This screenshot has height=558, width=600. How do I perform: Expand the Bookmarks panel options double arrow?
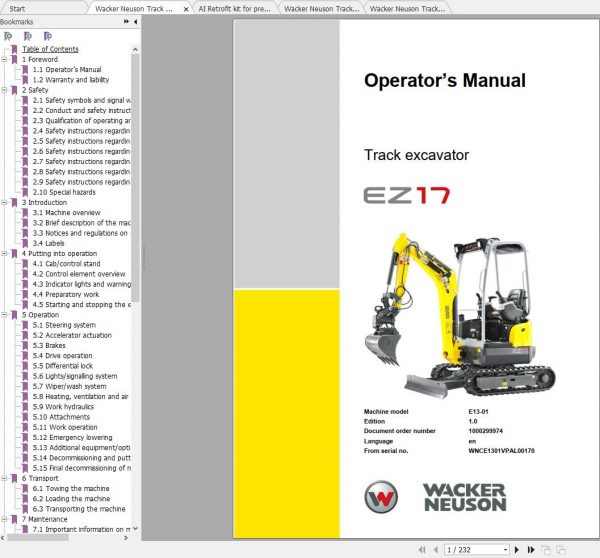click(x=126, y=22)
